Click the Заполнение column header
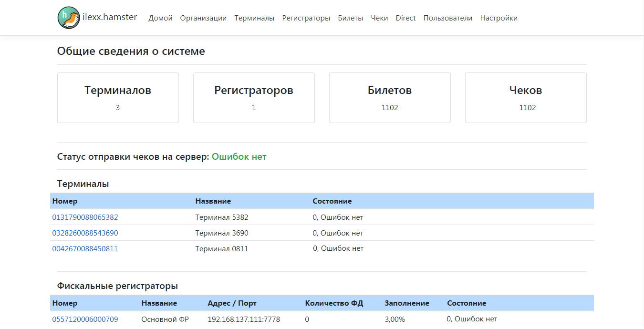The width and height of the screenshot is (644, 329). point(406,303)
